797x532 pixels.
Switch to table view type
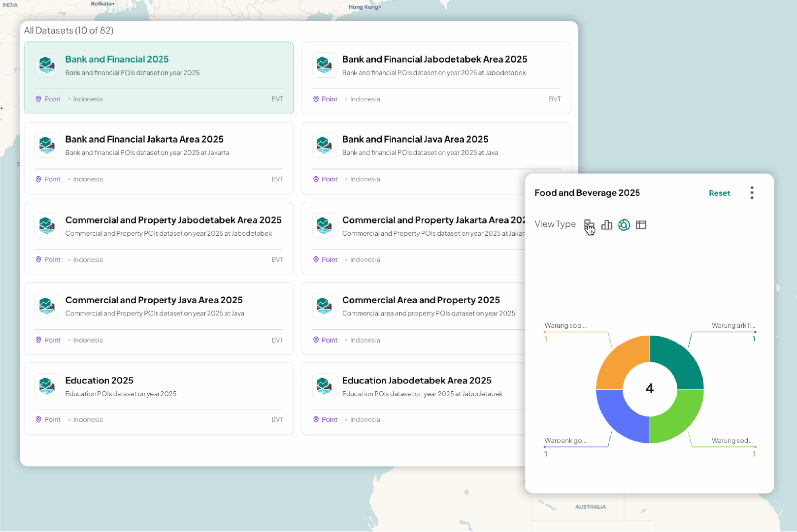pyautogui.click(x=641, y=225)
